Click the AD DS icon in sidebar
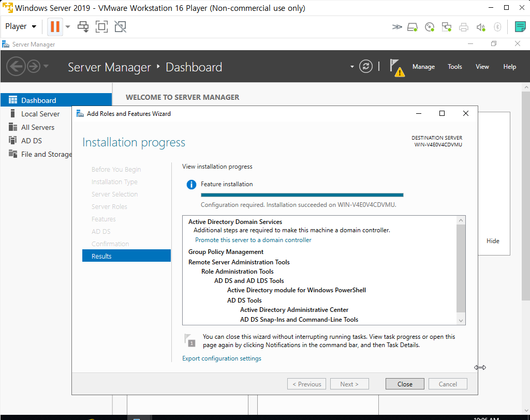This screenshot has height=420, width=530. click(x=12, y=140)
